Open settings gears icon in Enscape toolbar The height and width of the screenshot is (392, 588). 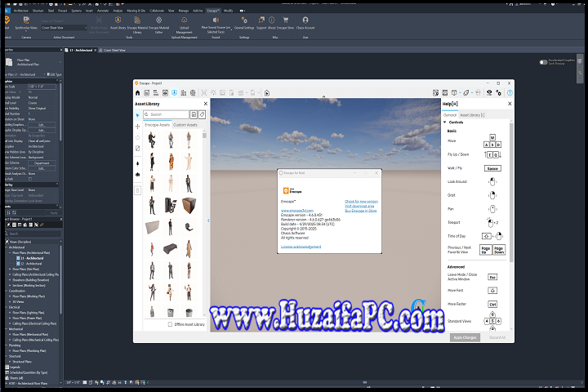point(499,92)
